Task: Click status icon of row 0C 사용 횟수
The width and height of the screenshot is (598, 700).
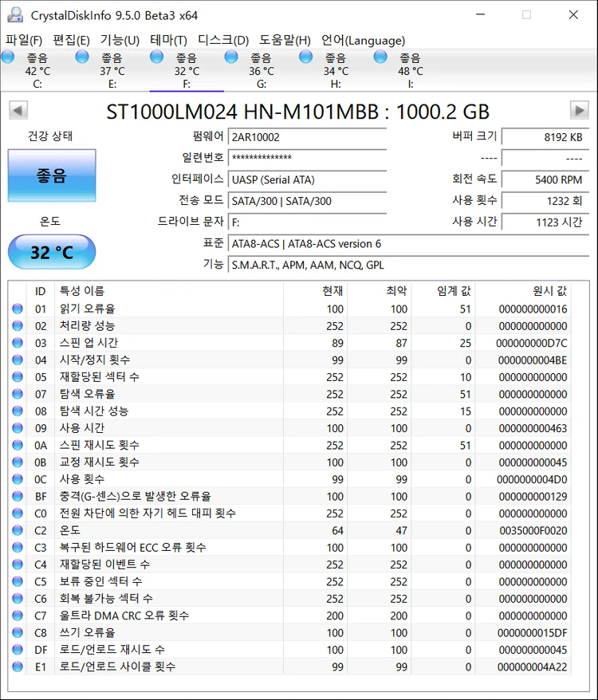Action: (x=18, y=479)
